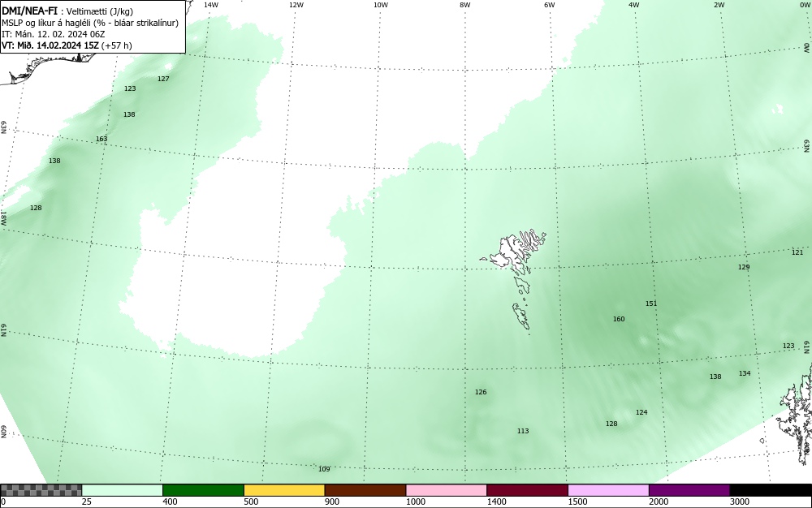Click the 1400 legend scale value
Viewport: 812px width, 508px height.
(496, 502)
